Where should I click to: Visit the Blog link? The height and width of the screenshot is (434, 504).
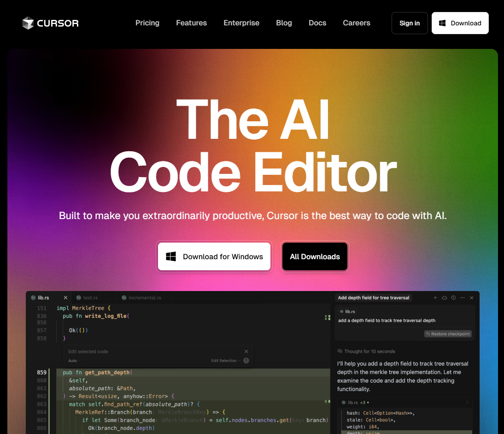[284, 23]
